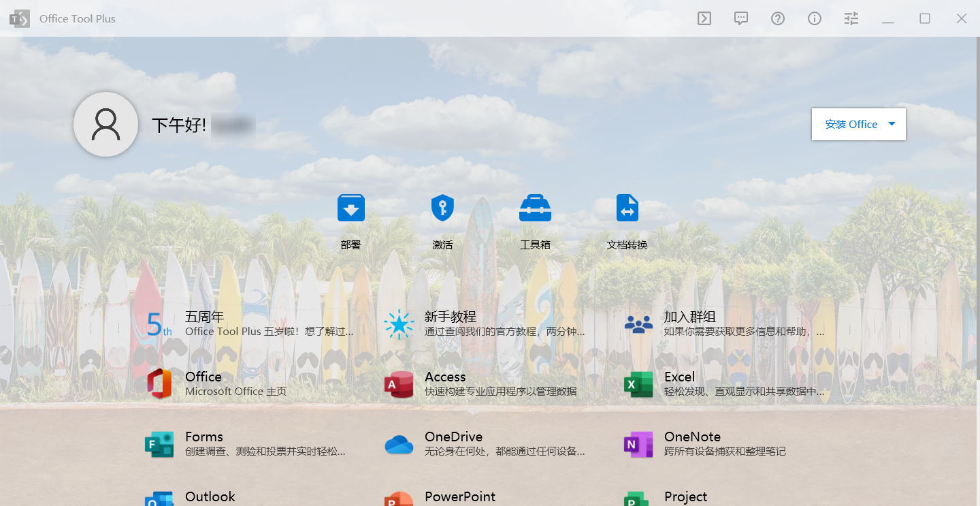Click 'Office Tool Plus 五岁啦' description text
Screen dimensions: 980x506
269,332
